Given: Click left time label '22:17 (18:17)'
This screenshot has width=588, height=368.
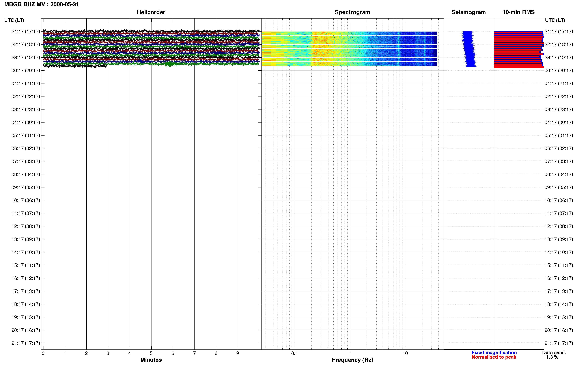Looking at the screenshot, I should [26, 45].
